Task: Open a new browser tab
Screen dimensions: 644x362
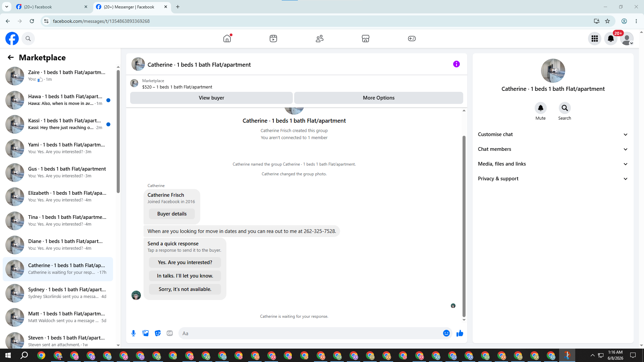Action: [x=178, y=7]
